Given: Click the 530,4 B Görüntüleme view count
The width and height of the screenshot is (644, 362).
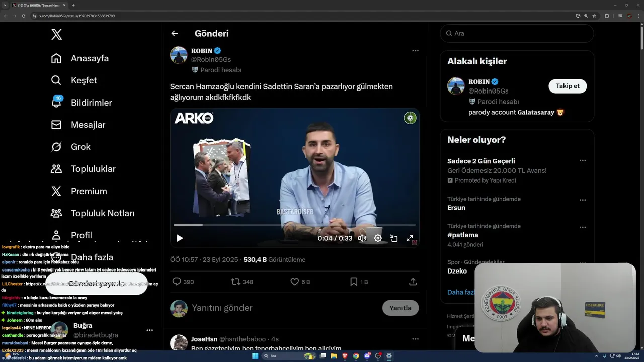Looking at the screenshot, I should click(x=274, y=260).
